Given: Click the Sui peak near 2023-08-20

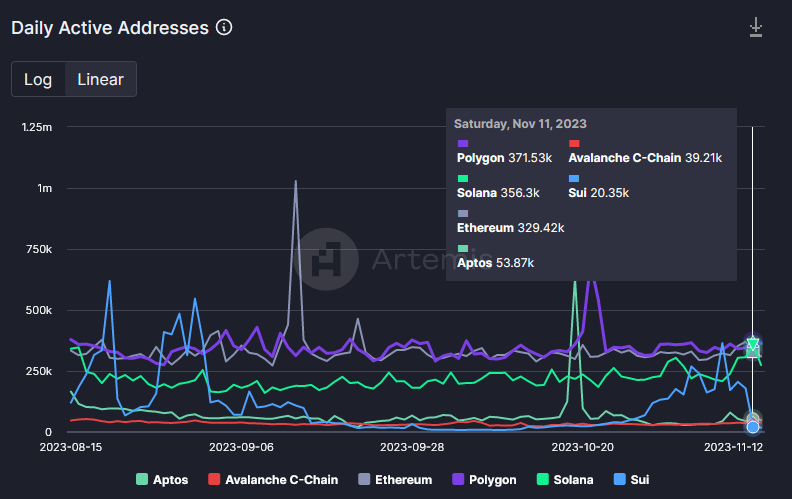Looking at the screenshot, I should [x=110, y=281].
